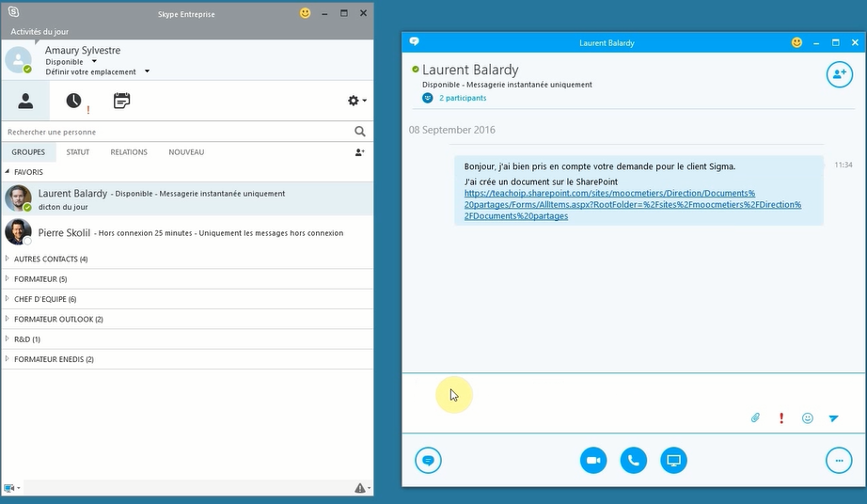Screen dimensions: 867x504
Task: Click the 11:34 message timestamp
Action: coord(843,165)
